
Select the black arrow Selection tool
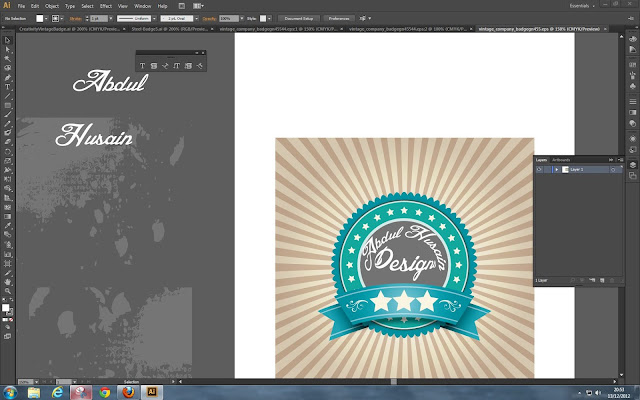point(7,40)
